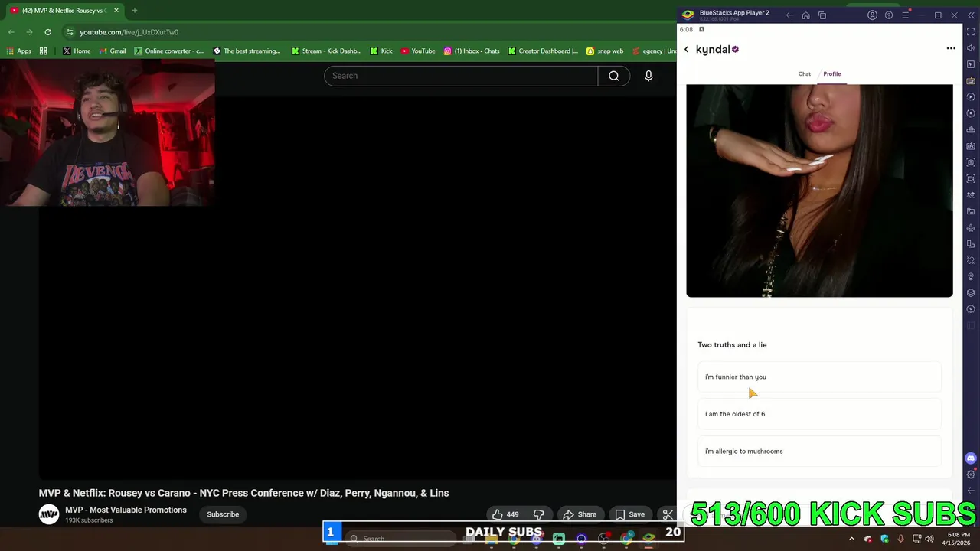Reload the YouTube page
The height and width of the screenshot is (551, 980).
click(47, 32)
